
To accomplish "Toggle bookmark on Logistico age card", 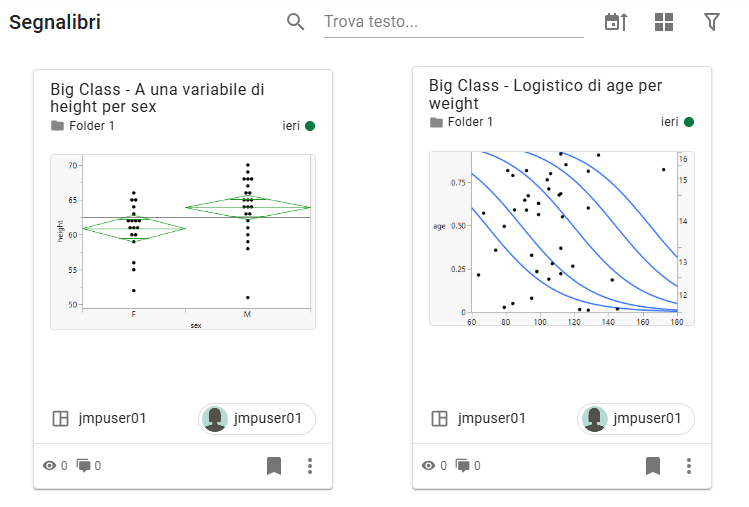I will (653, 466).
